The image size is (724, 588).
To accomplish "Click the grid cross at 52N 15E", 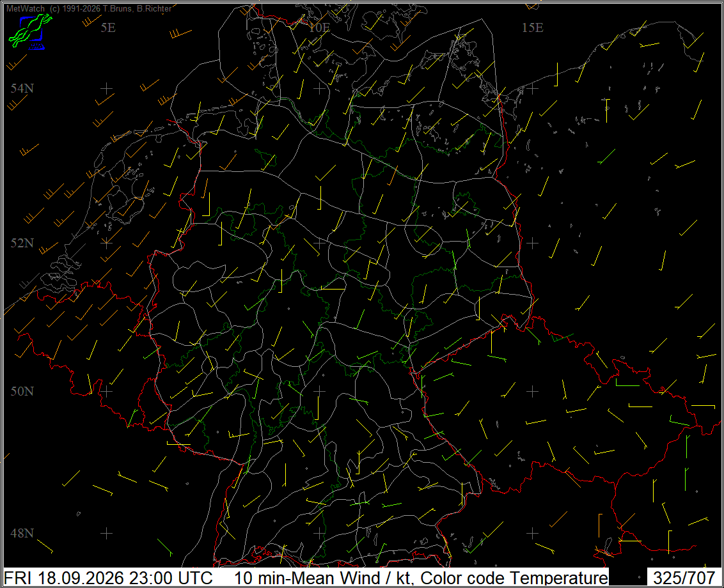I will [x=532, y=243].
